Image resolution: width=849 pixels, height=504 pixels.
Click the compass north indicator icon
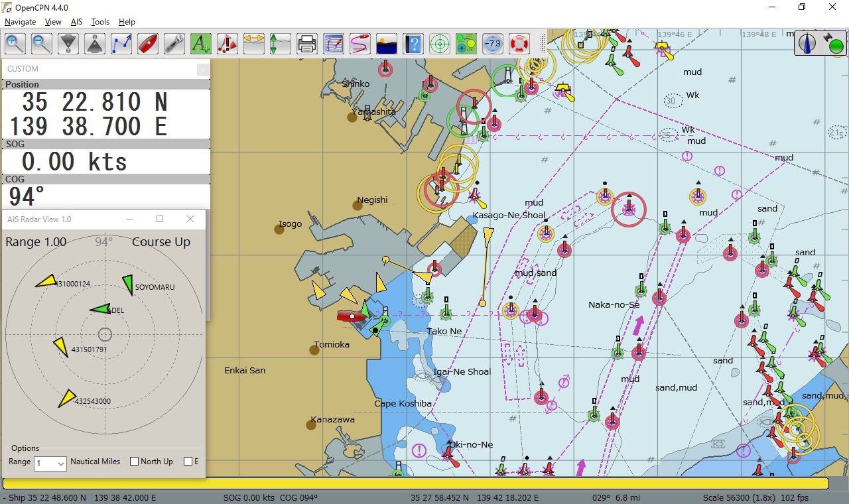(x=807, y=44)
